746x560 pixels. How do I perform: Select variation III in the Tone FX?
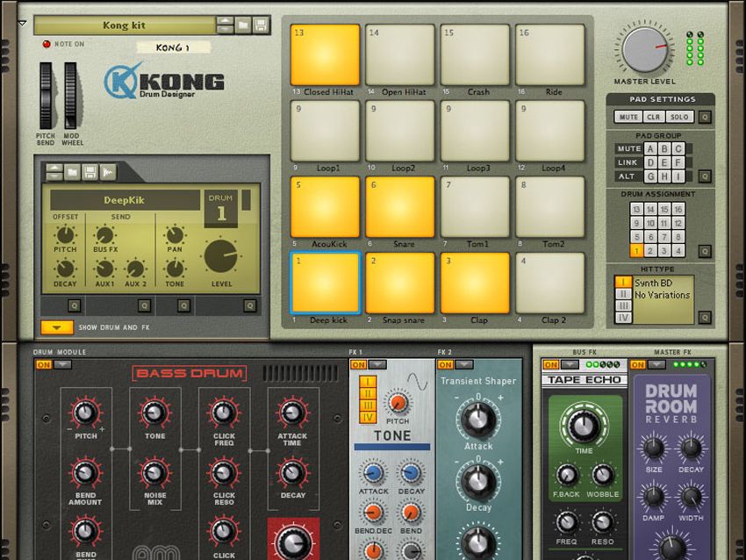click(x=368, y=406)
